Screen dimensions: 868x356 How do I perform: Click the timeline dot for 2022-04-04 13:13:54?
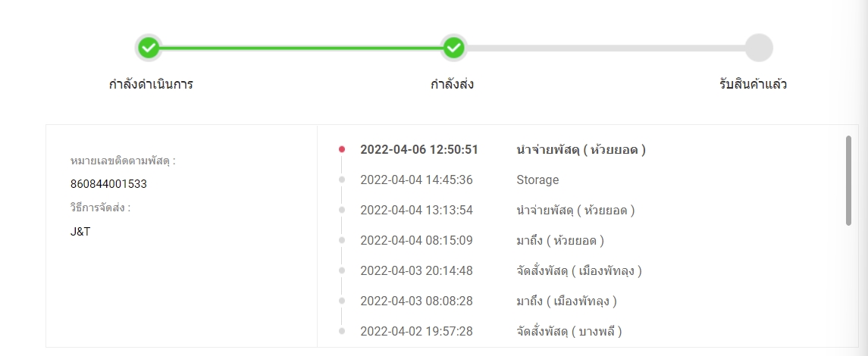point(342,210)
